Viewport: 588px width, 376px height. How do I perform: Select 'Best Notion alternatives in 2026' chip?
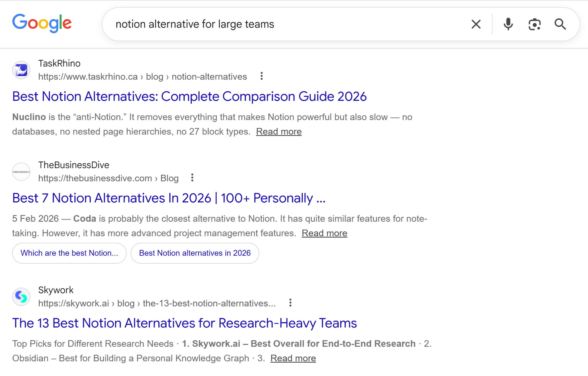(x=195, y=253)
